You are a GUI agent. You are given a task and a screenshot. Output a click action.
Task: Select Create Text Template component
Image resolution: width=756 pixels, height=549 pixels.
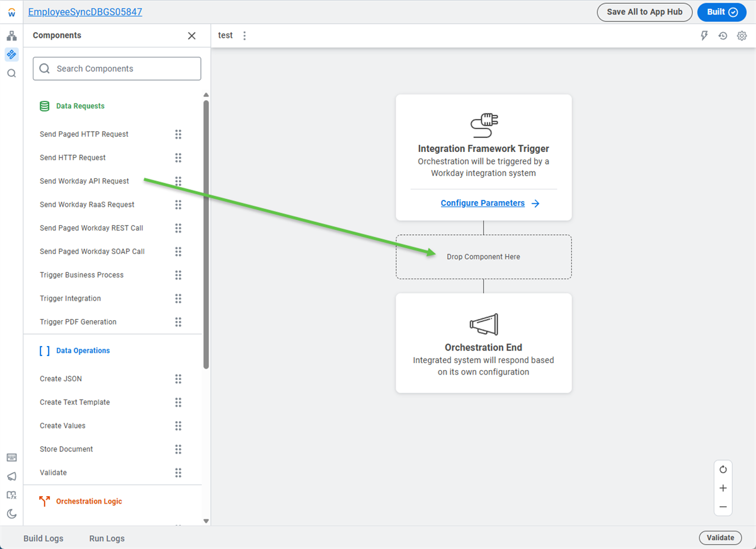click(74, 402)
